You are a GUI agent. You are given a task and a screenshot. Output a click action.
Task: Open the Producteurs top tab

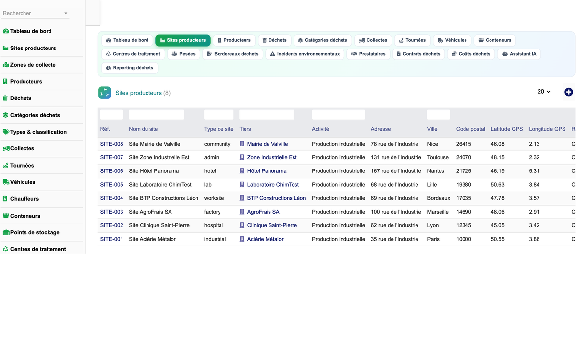point(234,40)
